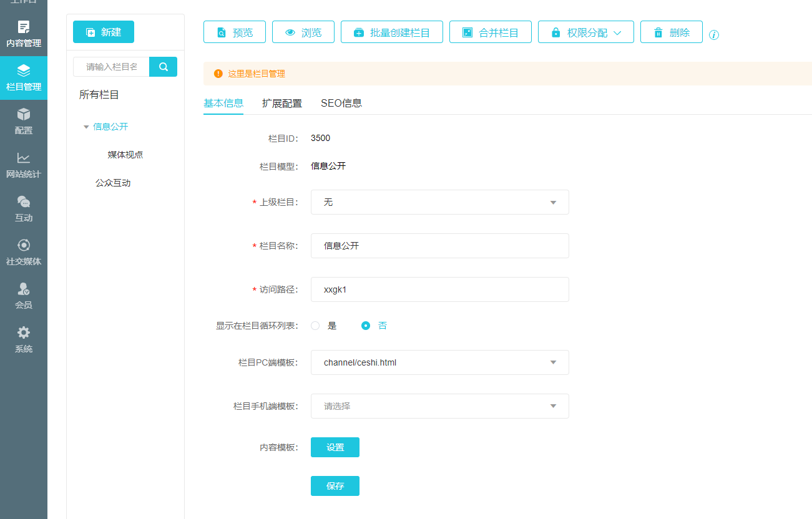812x519 pixels.
Task: Open 社交媒体 in sidebar
Action: (x=24, y=253)
